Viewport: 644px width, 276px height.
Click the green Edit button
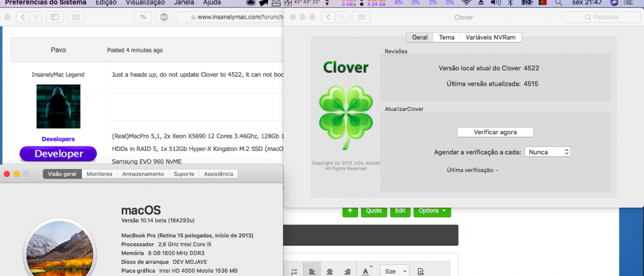[x=400, y=211]
